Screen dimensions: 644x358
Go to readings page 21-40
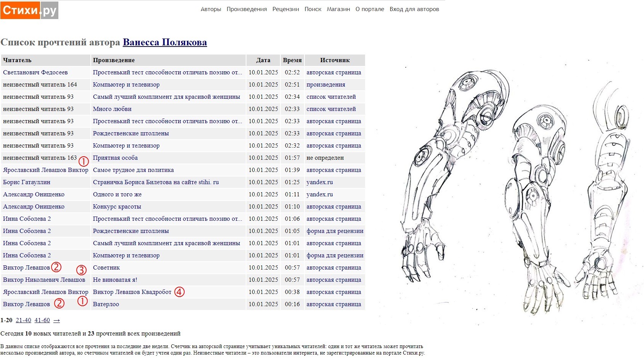[x=23, y=320]
